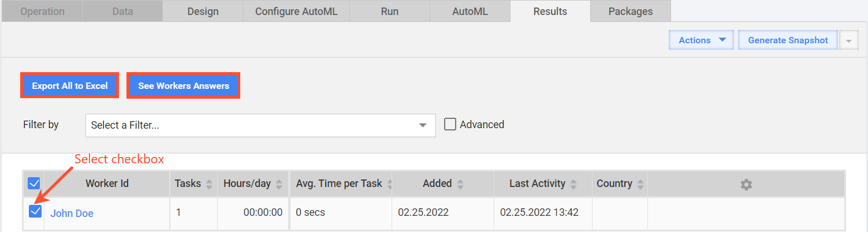868x232 pixels.
Task: Expand the Actions dropdown menu
Action: [x=701, y=40]
